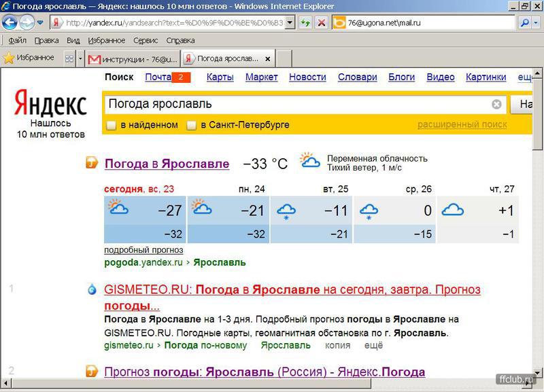Image resolution: width=544 pixels, height=392 pixels.
Task: Go back with the browser Back arrow
Action: click(x=10, y=23)
